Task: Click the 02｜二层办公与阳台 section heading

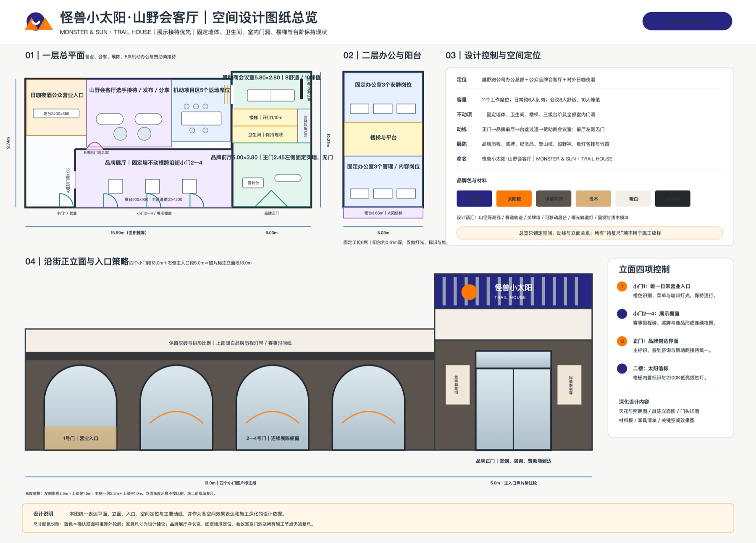Action: tap(382, 55)
